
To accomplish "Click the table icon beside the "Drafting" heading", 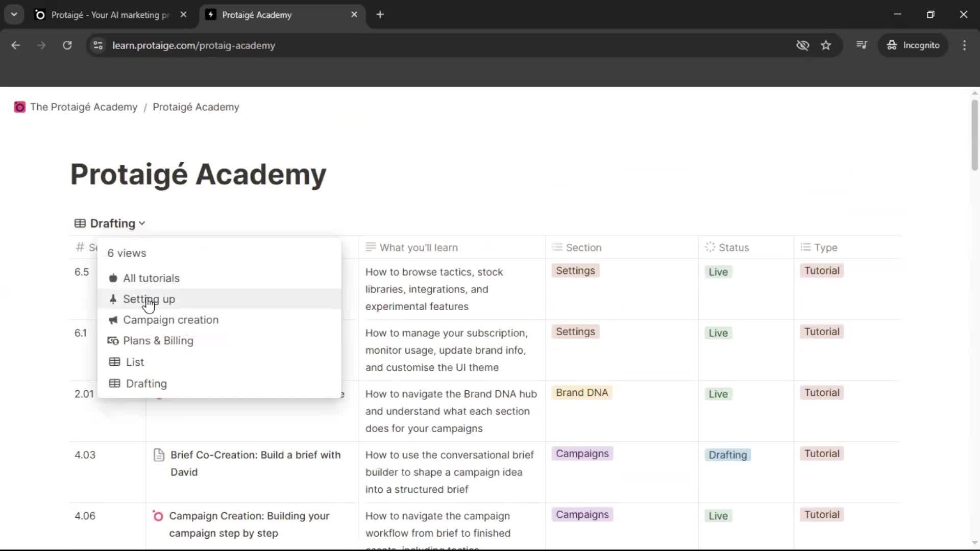I will (x=80, y=223).
